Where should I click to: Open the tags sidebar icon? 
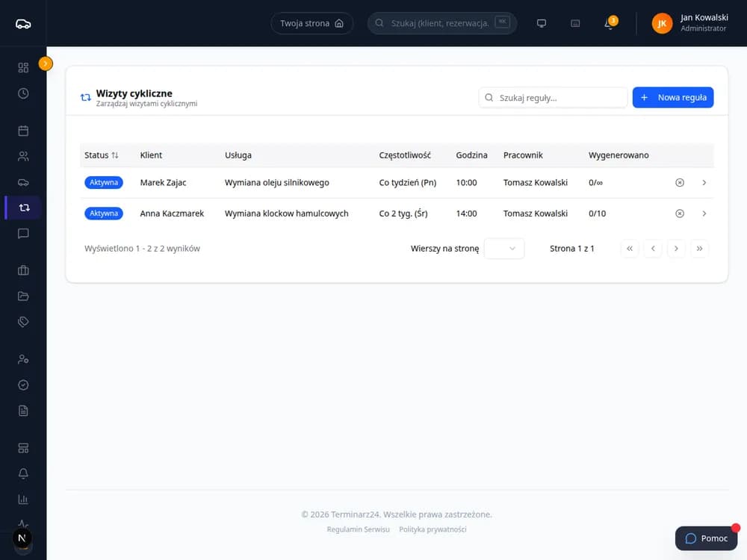point(23,322)
